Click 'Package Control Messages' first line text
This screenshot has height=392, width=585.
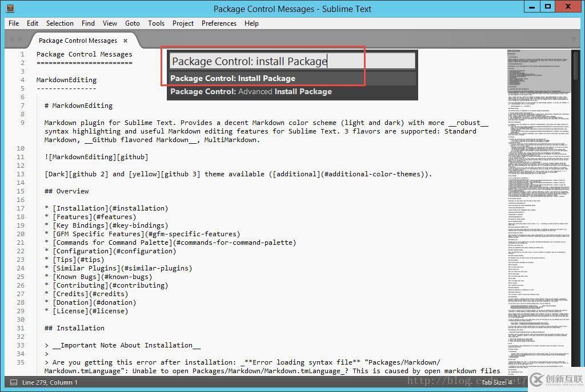(x=85, y=54)
